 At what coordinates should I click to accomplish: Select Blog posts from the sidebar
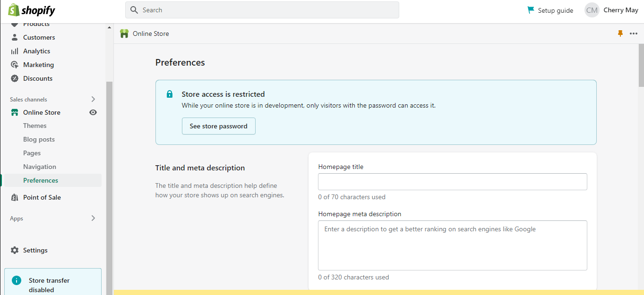39,139
